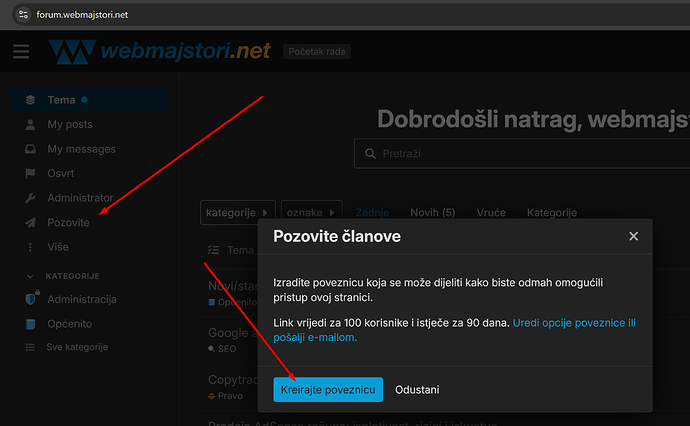This screenshot has width=690, height=426.
Task: Close the Pozovite članove dialog
Action: coord(633,236)
